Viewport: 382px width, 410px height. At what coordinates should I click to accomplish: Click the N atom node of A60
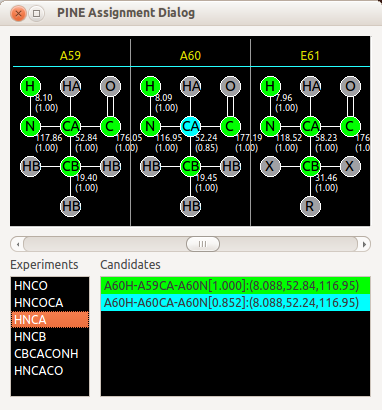click(150, 126)
